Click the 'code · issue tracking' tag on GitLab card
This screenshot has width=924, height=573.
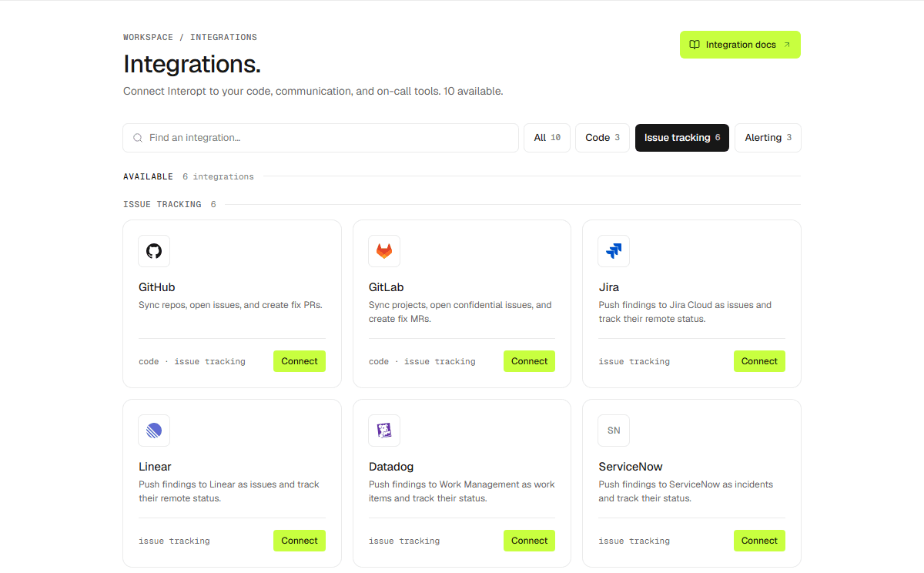422,361
